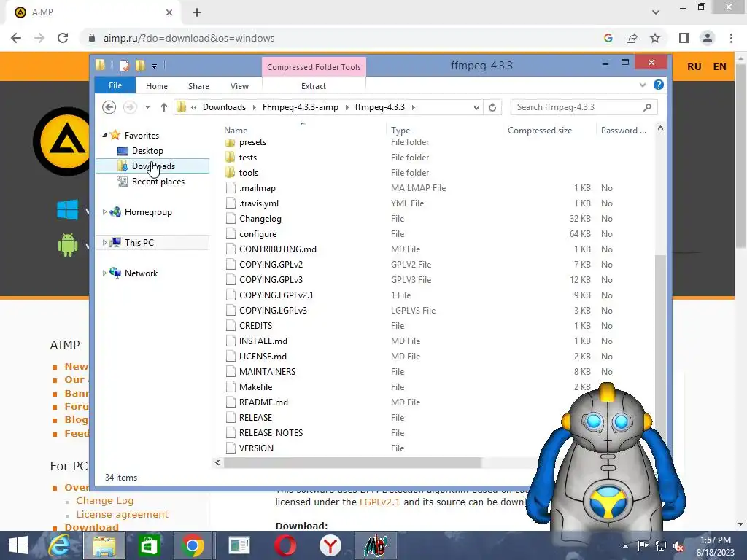Select Recent places in Favorites

(x=158, y=182)
